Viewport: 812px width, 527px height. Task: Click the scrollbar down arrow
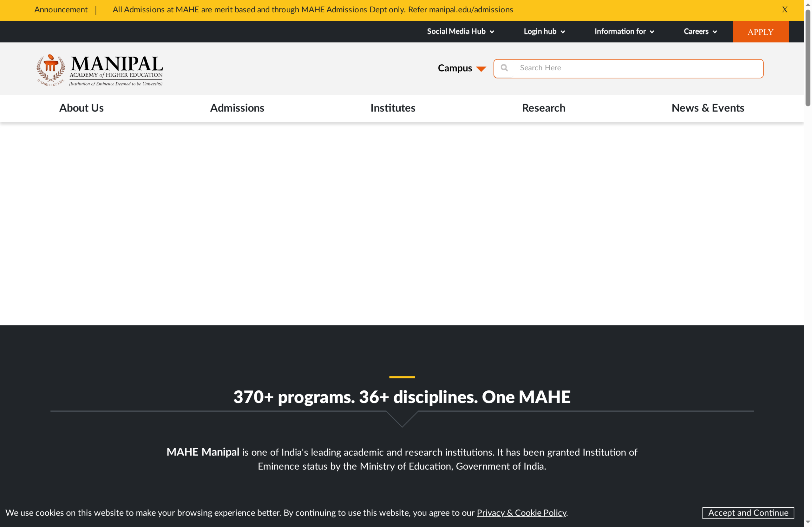coord(808,522)
